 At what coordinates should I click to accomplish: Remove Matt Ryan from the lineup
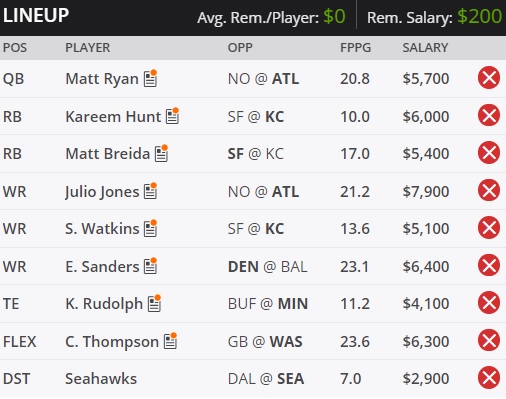click(489, 78)
